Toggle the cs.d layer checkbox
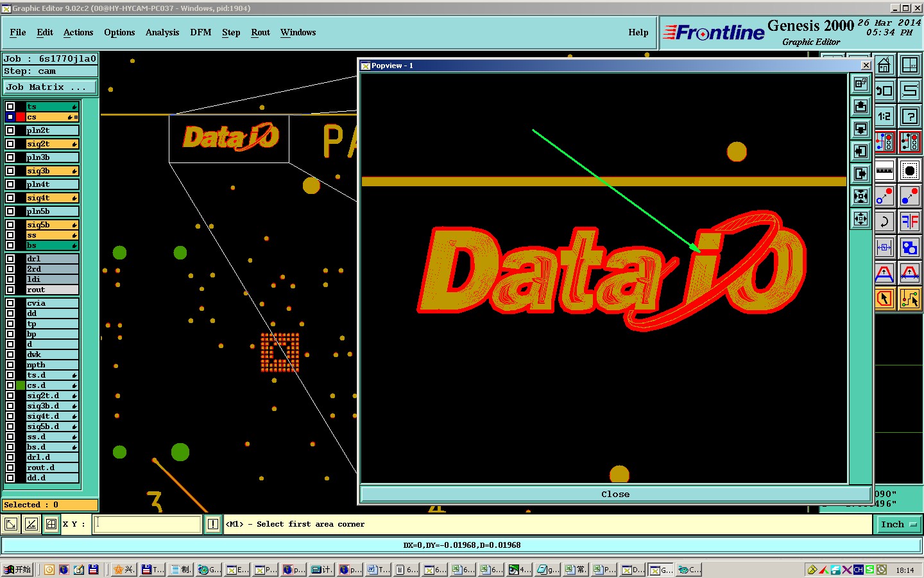 pos(10,385)
